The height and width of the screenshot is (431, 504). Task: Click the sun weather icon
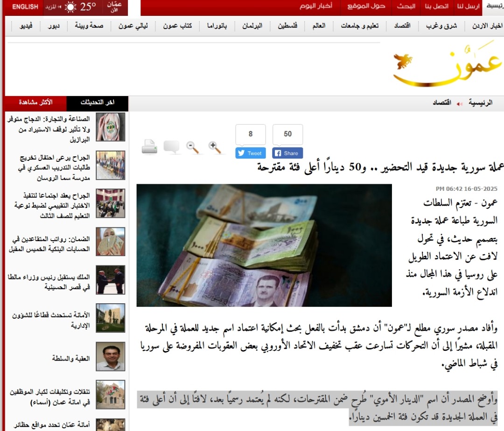coord(71,7)
